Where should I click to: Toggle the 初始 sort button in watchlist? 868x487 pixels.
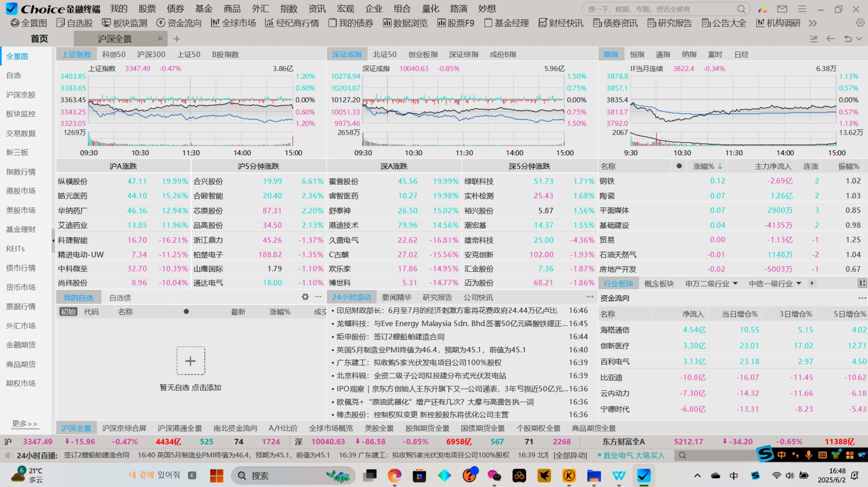(68, 312)
